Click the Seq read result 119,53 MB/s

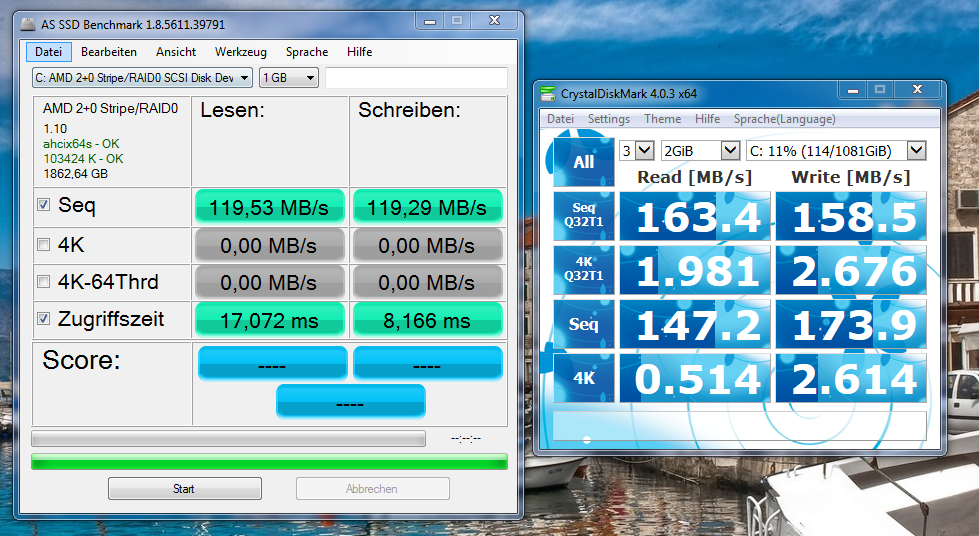pyautogui.click(x=270, y=207)
